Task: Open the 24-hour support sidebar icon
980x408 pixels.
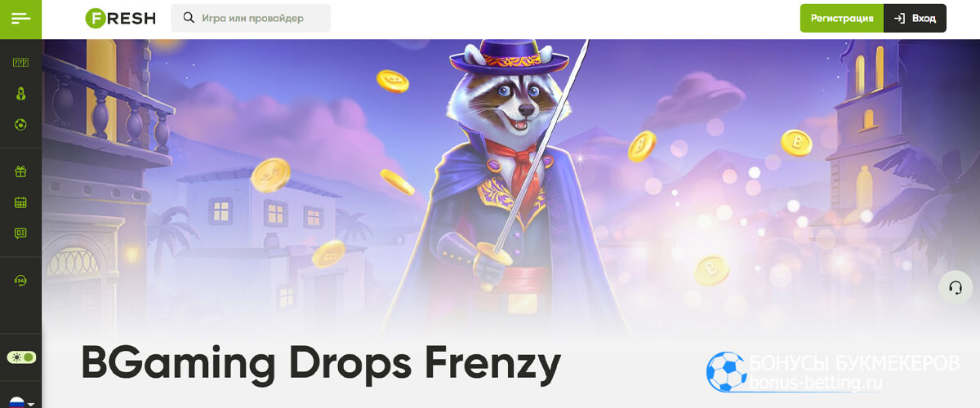Action: click(20, 280)
